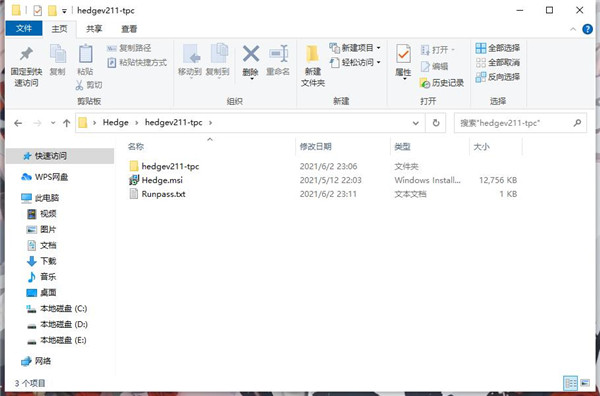Open History (历史记录)

click(442, 83)
